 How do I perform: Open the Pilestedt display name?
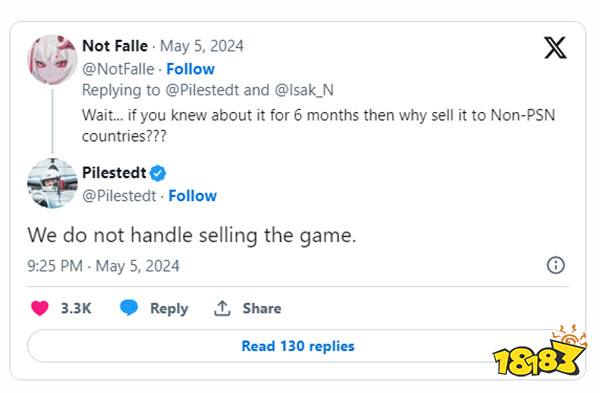point(114,173)
